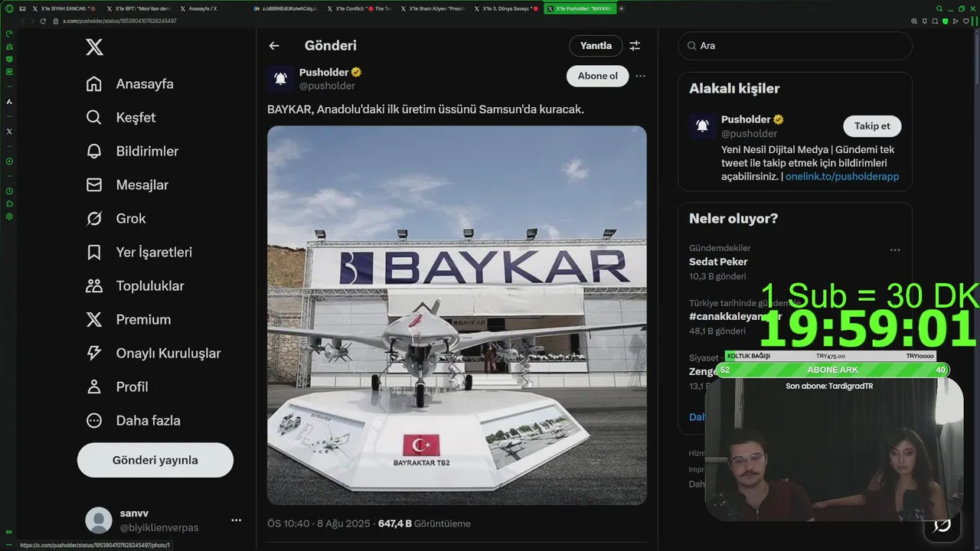Open the X shortcut in browser sidebar
The width and height of the screenshot is (980, 551).
(9, 131)
